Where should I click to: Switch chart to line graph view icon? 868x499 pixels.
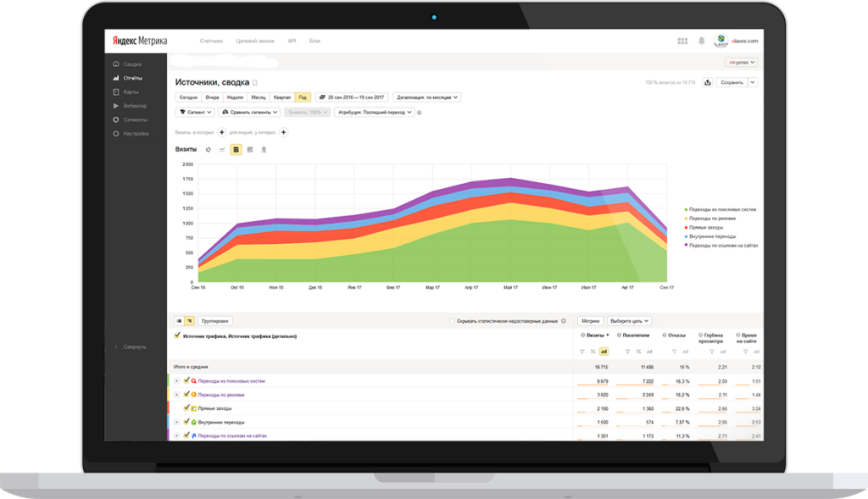(222, 149)
